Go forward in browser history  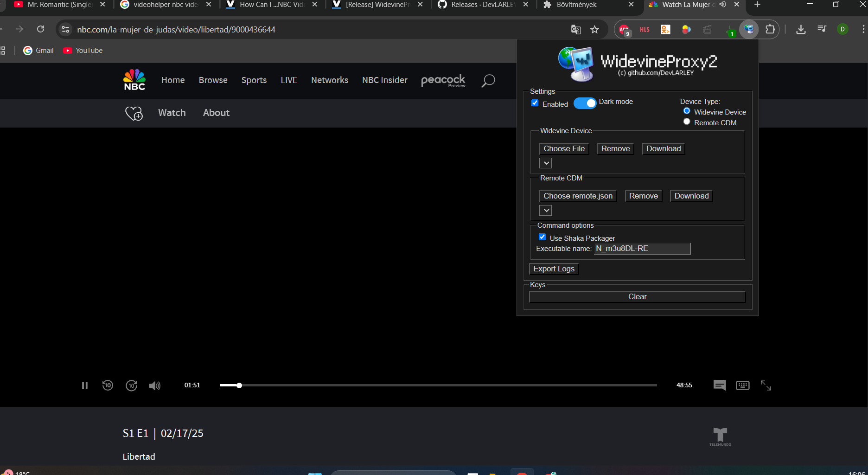tap(19, 29)
